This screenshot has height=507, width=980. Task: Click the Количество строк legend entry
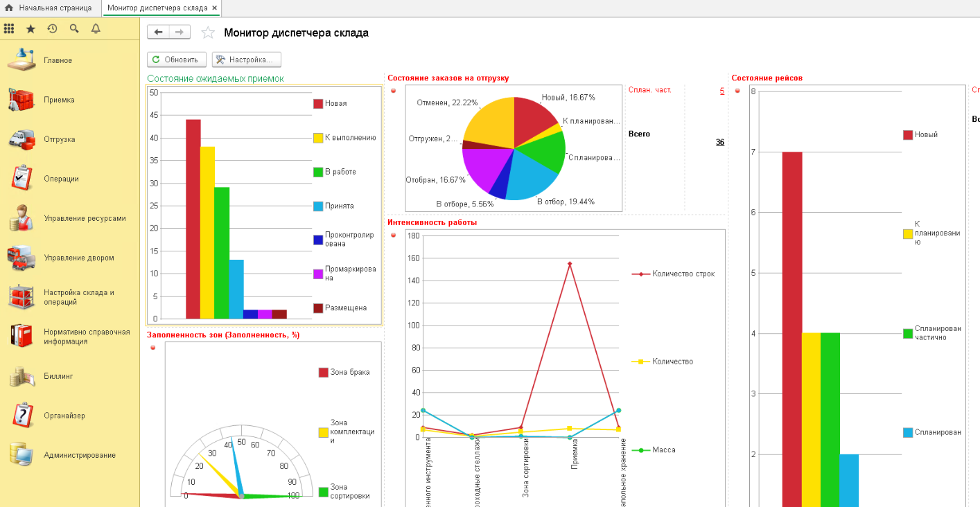(x=673, y=274)
